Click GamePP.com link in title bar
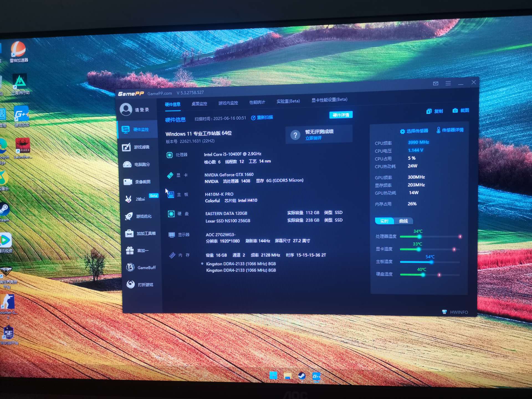532x399 pixels. [x=160, y=93]
